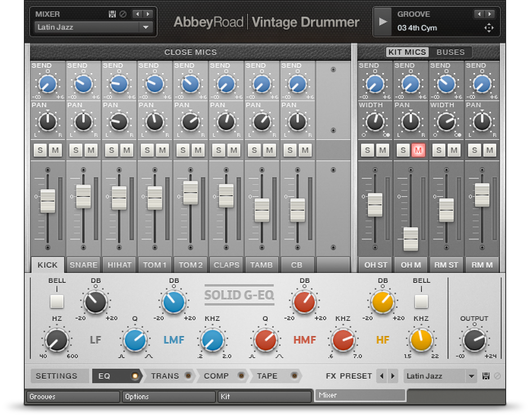Click the HIHAT pan knob
The image size is (530, 420).
coord(119,122)
